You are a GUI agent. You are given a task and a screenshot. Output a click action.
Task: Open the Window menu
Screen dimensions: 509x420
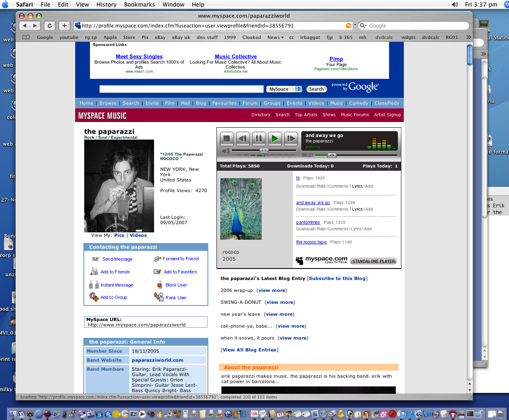point(173,5)
